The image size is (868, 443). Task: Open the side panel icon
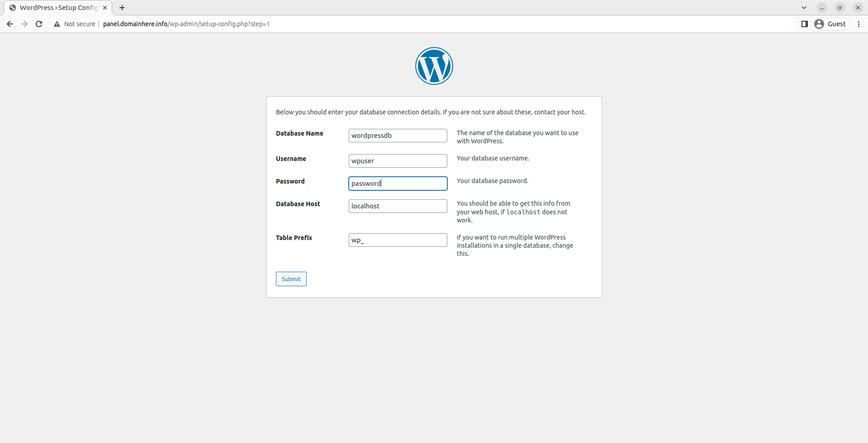805,24
